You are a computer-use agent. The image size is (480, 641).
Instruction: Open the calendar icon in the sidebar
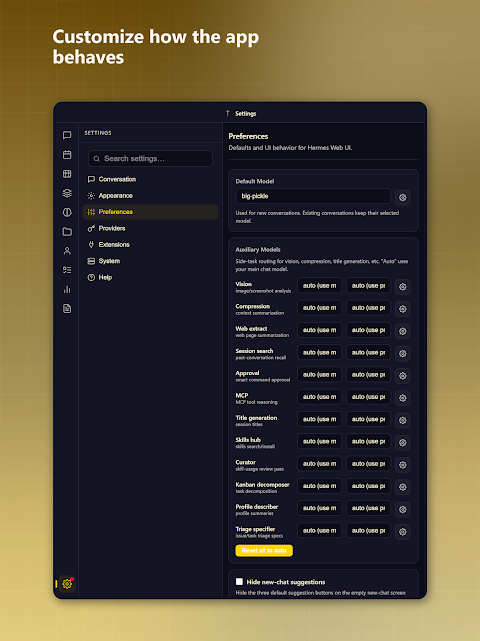coord(67,155)
